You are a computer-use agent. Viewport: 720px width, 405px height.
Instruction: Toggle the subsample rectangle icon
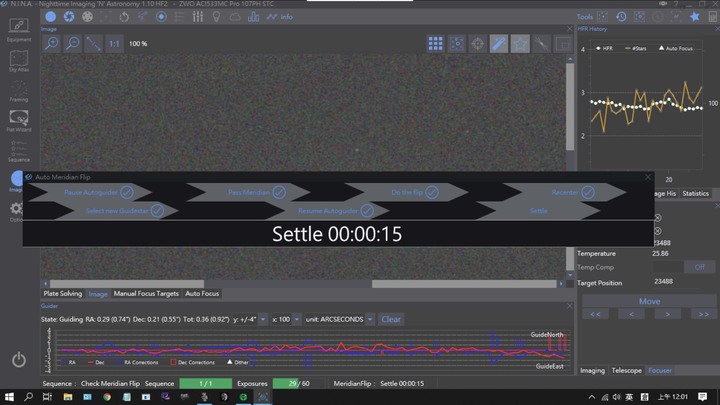[563, 44]
